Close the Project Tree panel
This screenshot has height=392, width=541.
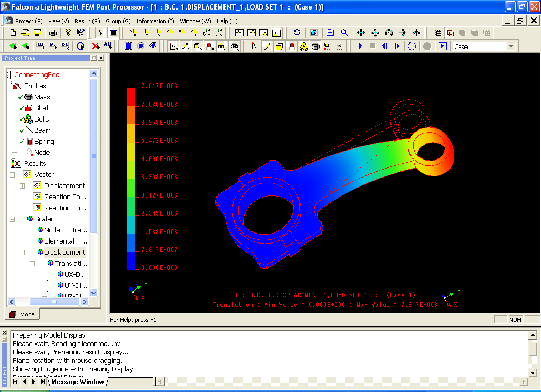tap(101, 58)
